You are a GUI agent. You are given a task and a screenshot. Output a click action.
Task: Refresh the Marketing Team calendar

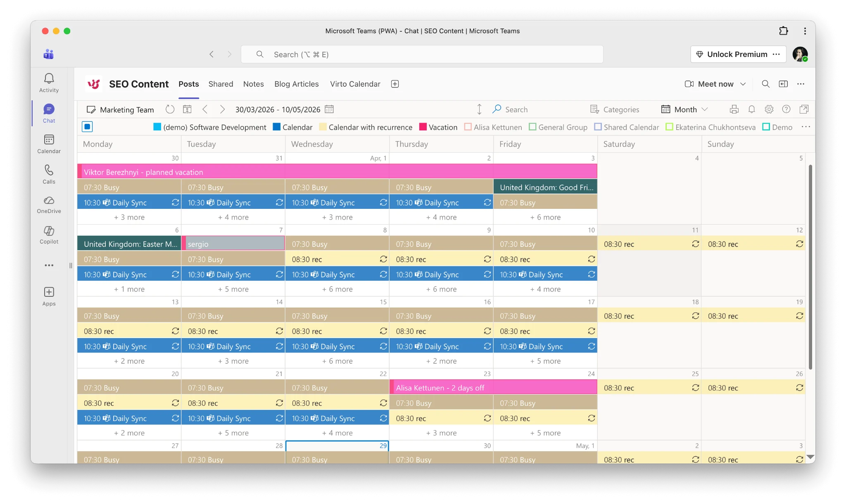pos(170,109)
